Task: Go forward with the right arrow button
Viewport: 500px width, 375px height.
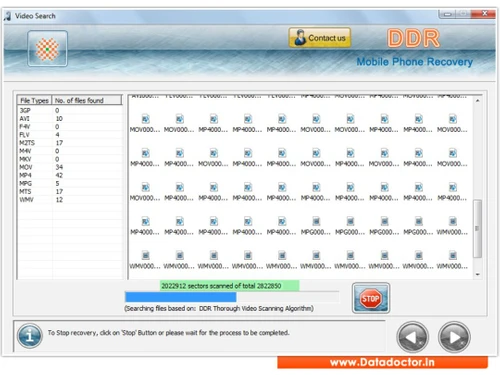Action: [x=454, y=337]
